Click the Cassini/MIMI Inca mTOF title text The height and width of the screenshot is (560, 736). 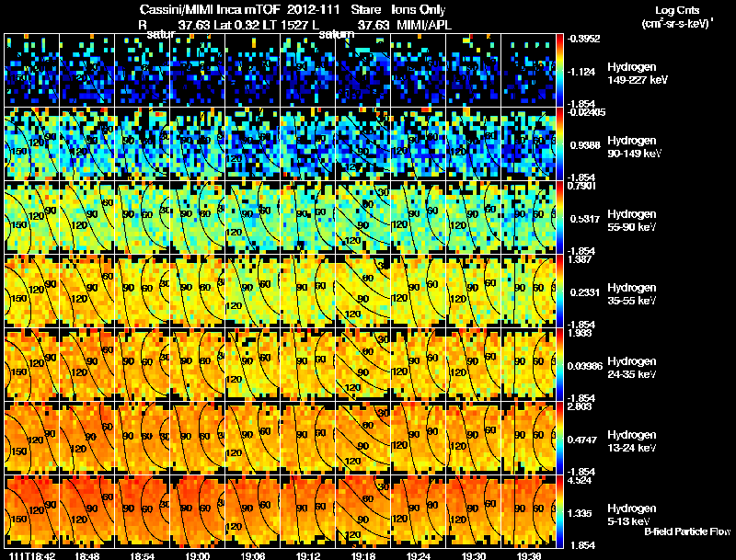(210, 10)
